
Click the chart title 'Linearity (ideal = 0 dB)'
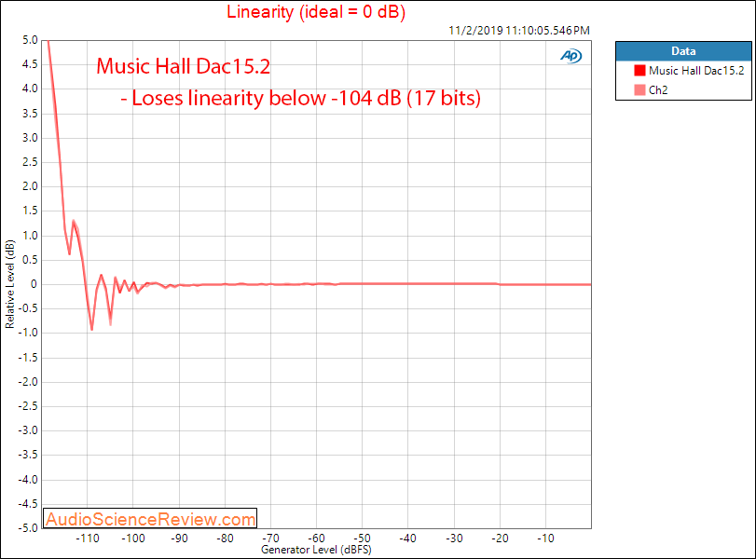(316, 11)
